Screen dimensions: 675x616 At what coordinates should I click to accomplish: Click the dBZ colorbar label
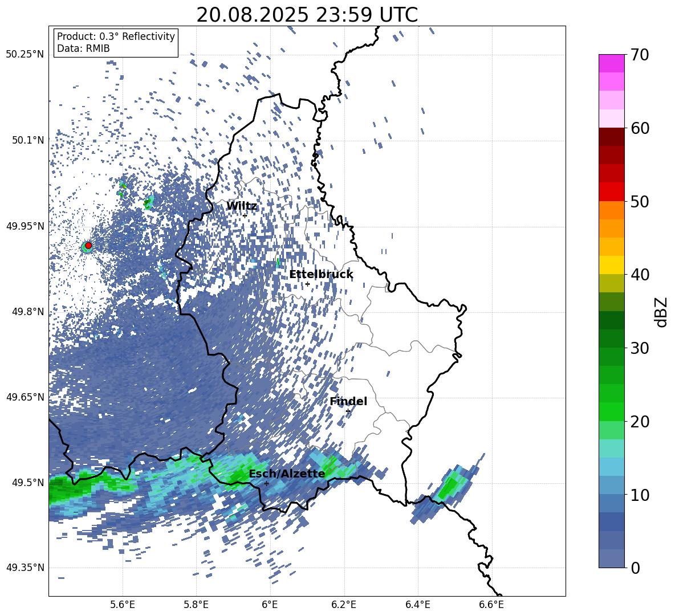662,312
